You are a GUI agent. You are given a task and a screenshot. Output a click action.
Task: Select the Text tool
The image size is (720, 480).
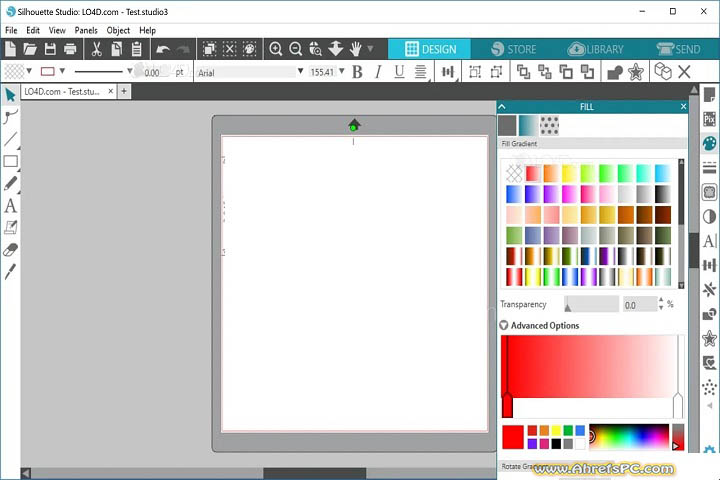[x=11, y=205]
